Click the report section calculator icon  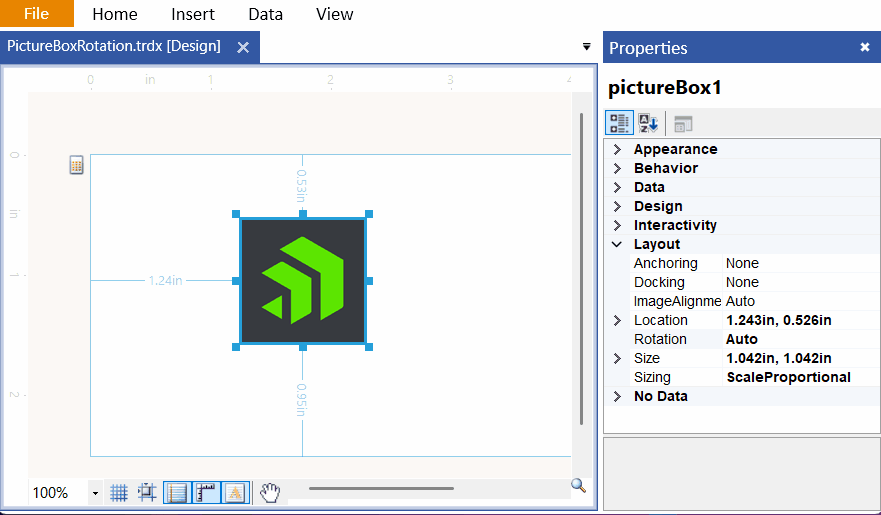[x=76, y=165]
